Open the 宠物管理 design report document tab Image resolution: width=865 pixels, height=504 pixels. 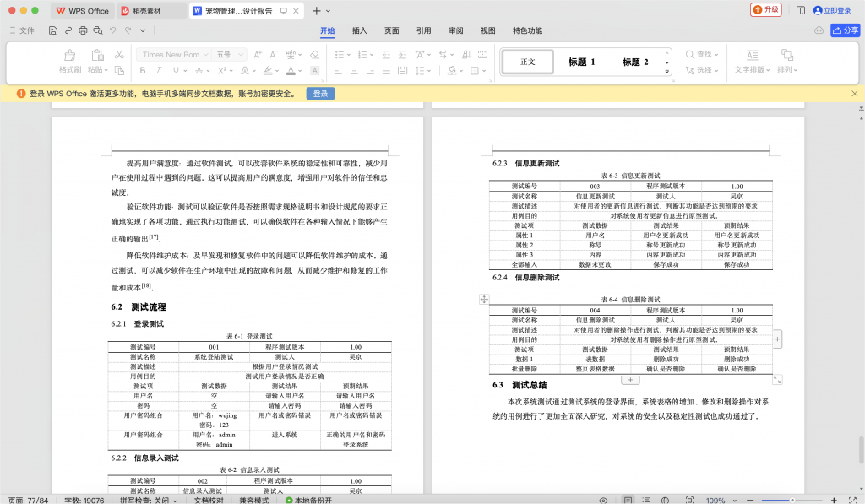tap(237, 11)
